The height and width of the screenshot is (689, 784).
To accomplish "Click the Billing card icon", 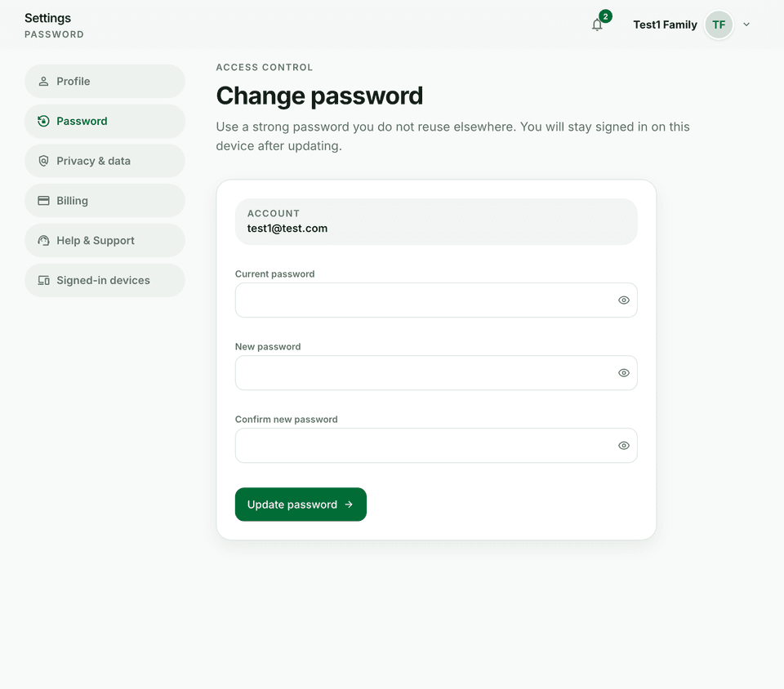I will tap(43, 200).
